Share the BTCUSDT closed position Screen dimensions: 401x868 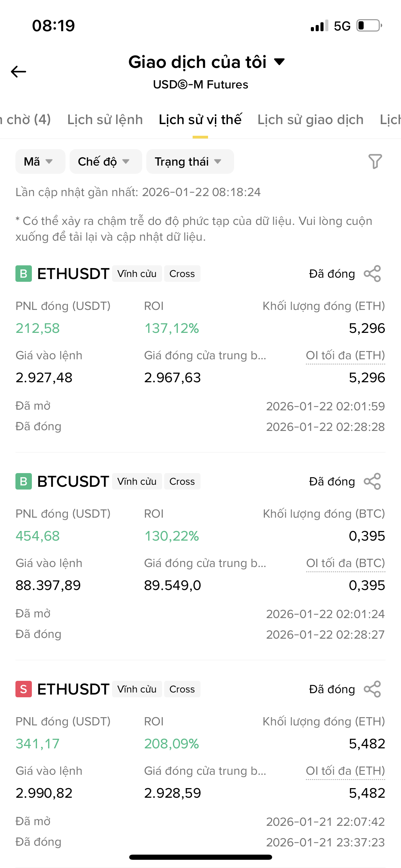pos(372,481)
